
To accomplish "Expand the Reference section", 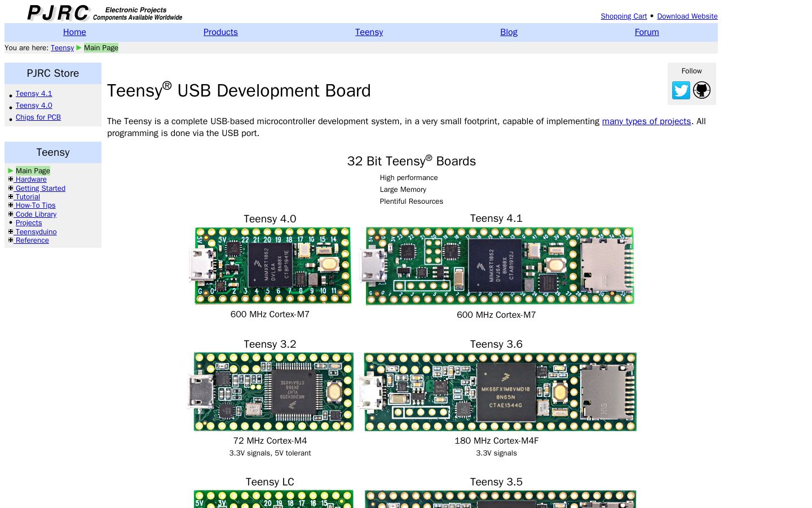I will (x=11, y=240).
